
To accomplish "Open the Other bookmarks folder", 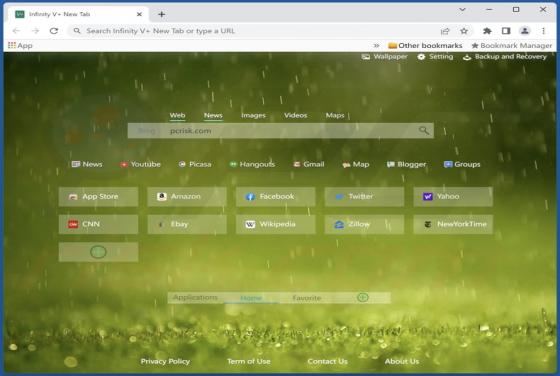I will pyautogui.click(x=425, y=45).
